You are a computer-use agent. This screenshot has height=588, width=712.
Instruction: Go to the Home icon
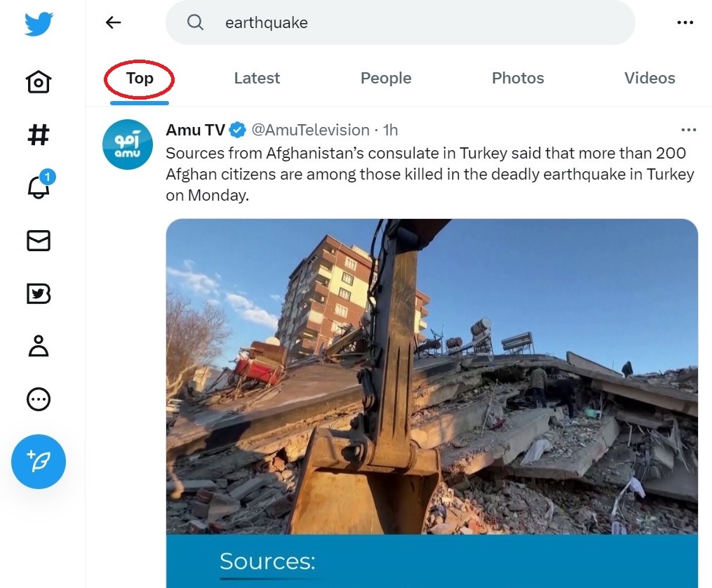tap(39, 82)
